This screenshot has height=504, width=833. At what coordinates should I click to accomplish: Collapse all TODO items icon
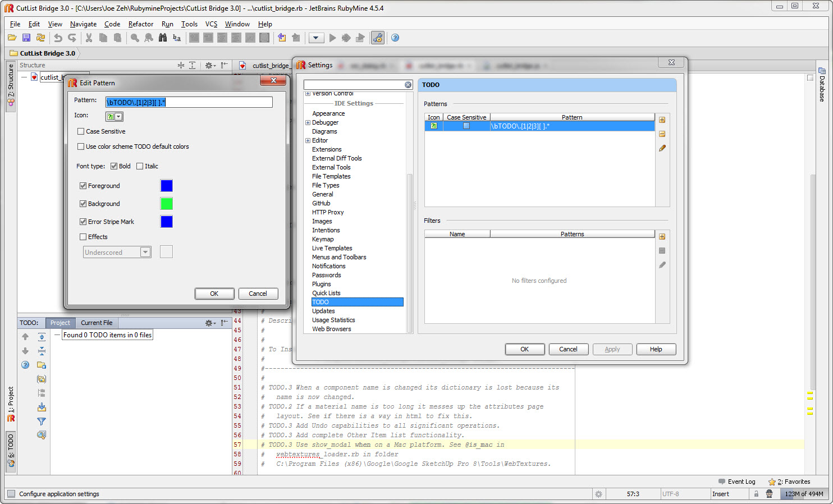pos(42,351)
